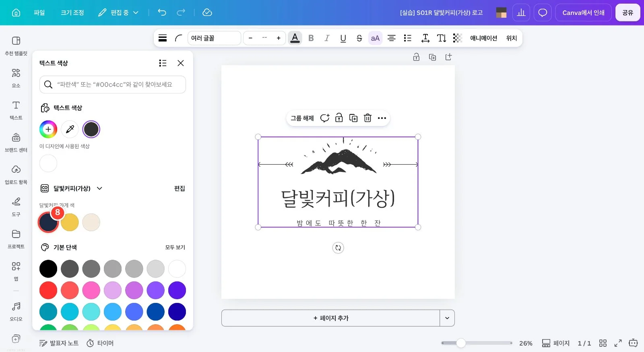The image size is (644, 352).
Task: Open the eyedropper color picker
Action: (x=70, y=129)
